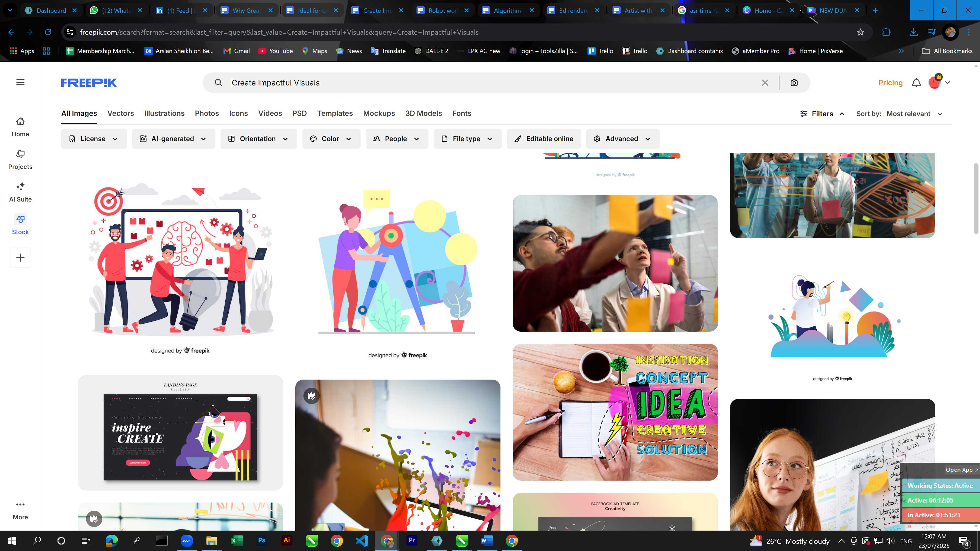The height and width of the screenshot is (551, 980).
Task: Switch to the Mockups tab
Action: tap(379, 113)
